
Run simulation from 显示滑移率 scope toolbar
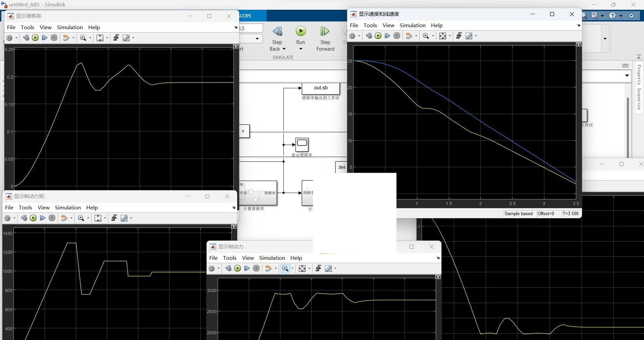pos(35,38)
